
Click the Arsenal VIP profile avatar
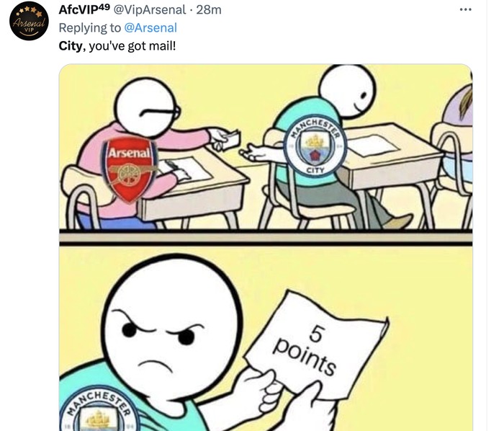tap(29, 21)
